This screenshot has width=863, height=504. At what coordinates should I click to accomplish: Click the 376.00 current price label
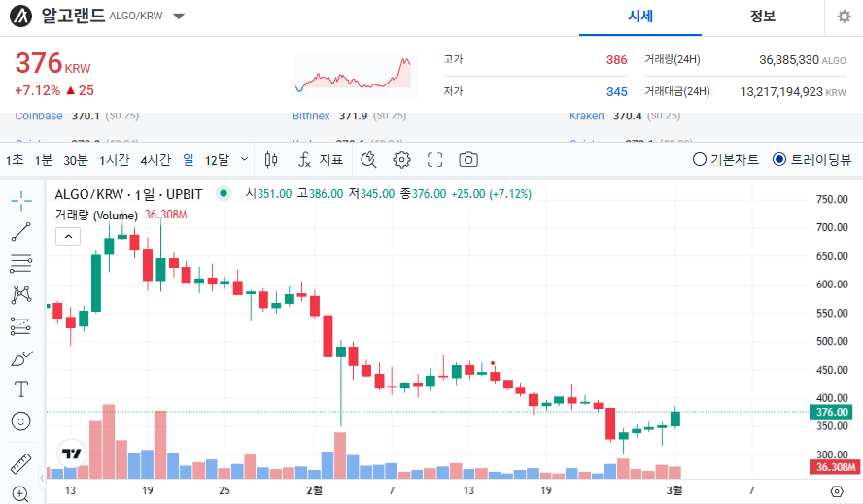[832, 412]
